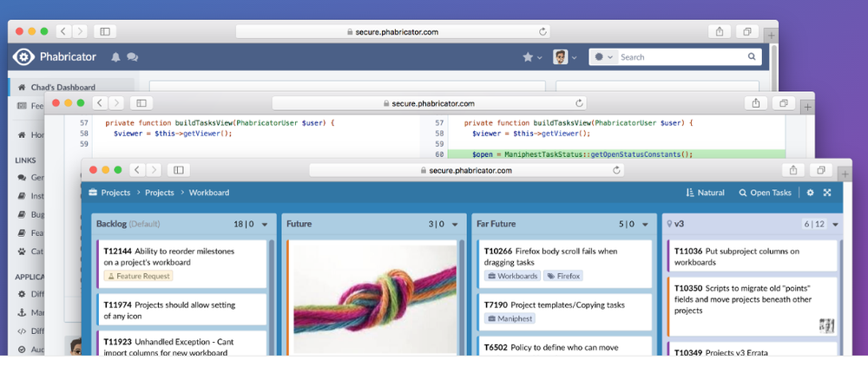
Task: Click address bar of rear browser window
Action: tap(393, 31)
